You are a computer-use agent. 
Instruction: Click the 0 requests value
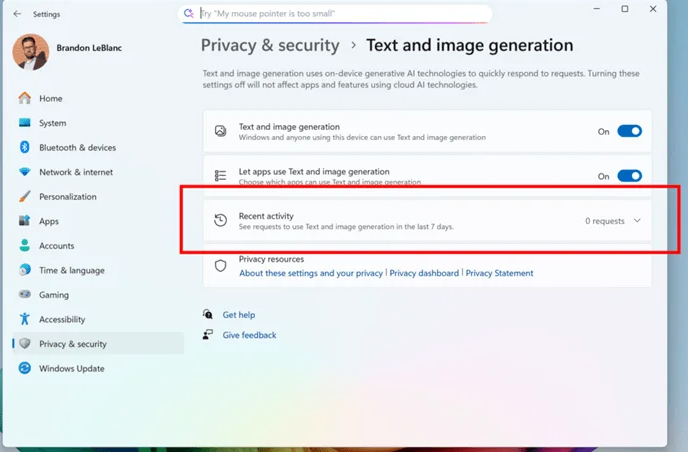click(605, 221)
